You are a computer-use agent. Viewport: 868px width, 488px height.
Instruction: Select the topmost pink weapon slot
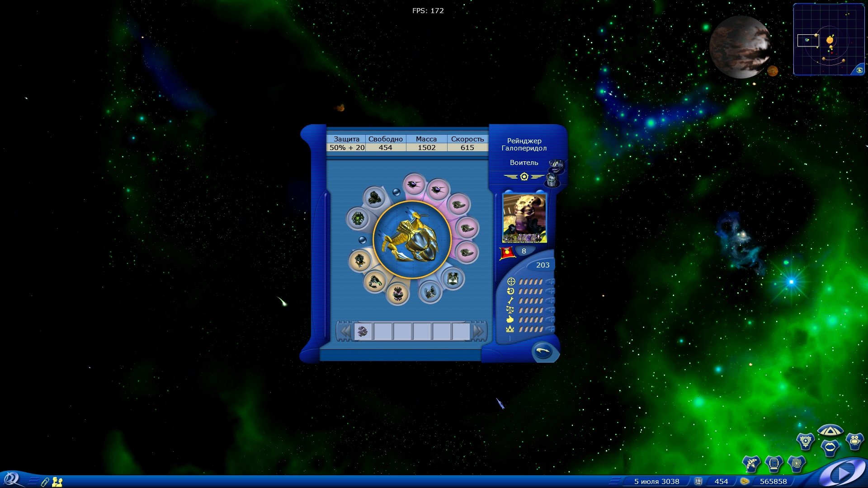pos(414,184)
